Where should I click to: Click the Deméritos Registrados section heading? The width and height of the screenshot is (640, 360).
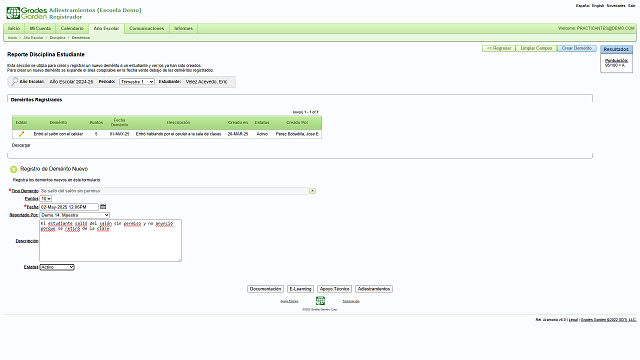tap(36, 100)
